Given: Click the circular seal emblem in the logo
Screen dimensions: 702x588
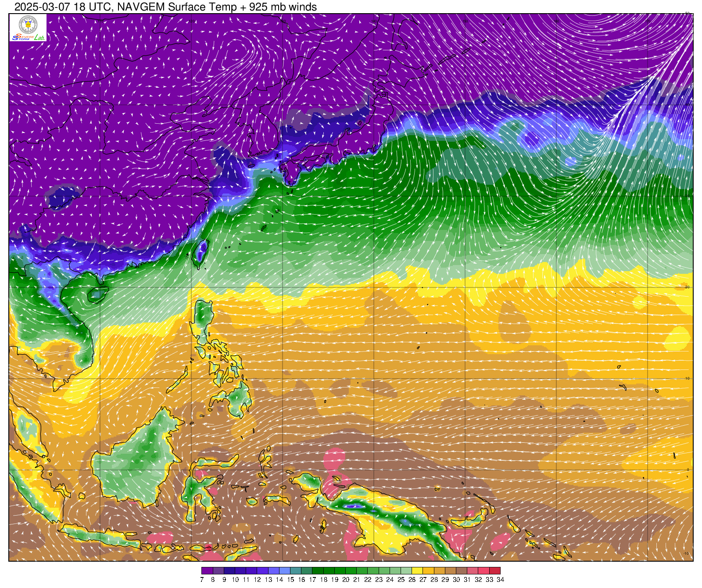Looking at the screenshot, I should point(28,24).
